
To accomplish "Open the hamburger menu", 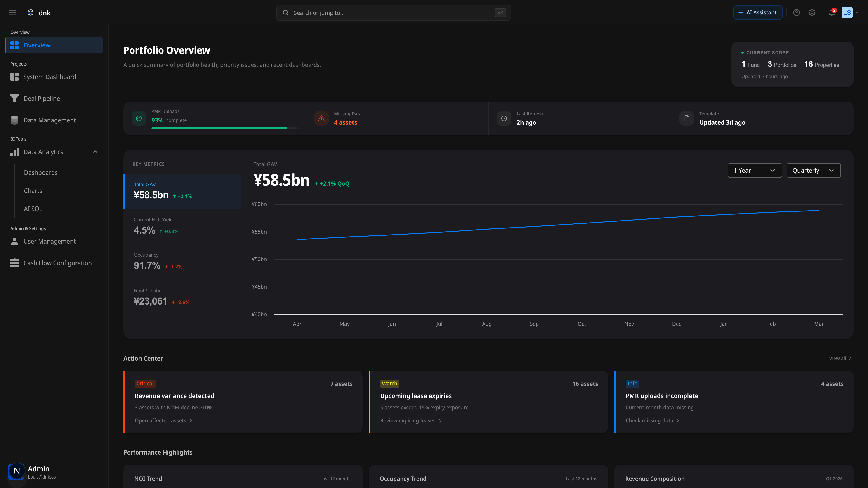I will pos(12,12).
